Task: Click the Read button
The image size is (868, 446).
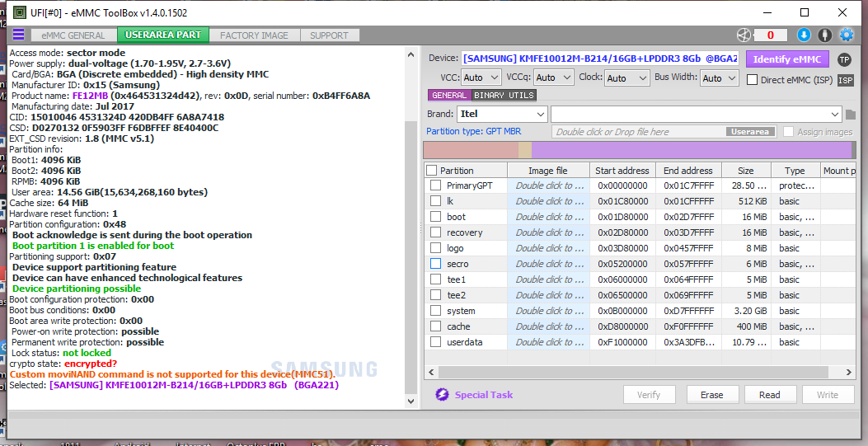Action: tap(769, 395)
